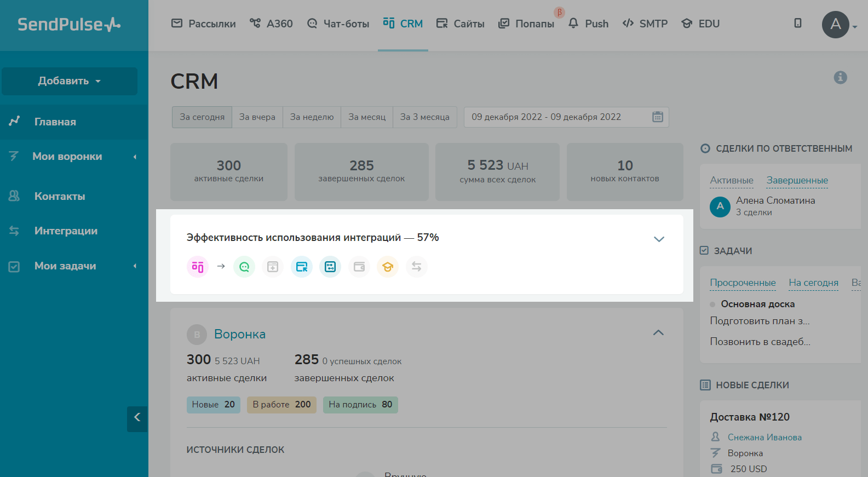Open the mobile device icon in header

tap(798, 23)
